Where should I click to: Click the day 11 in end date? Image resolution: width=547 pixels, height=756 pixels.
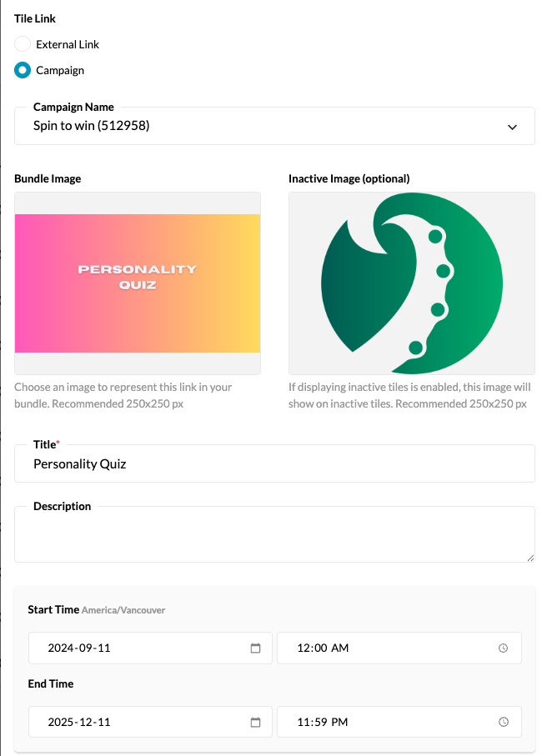click(103, 723)
